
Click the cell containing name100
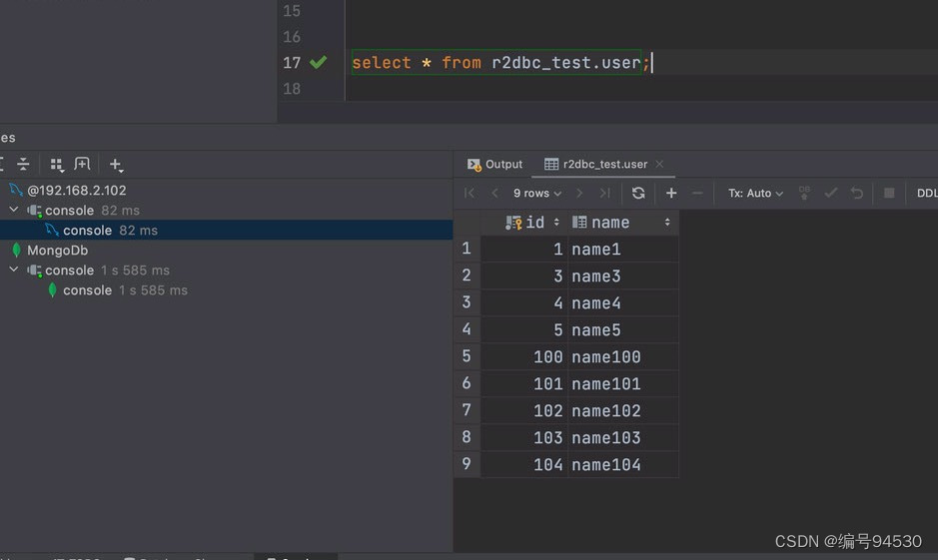click(x=622, y=356)
